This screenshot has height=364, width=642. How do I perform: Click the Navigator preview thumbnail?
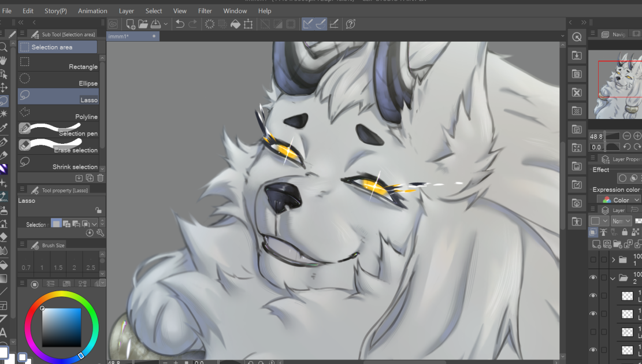(615, 84)
